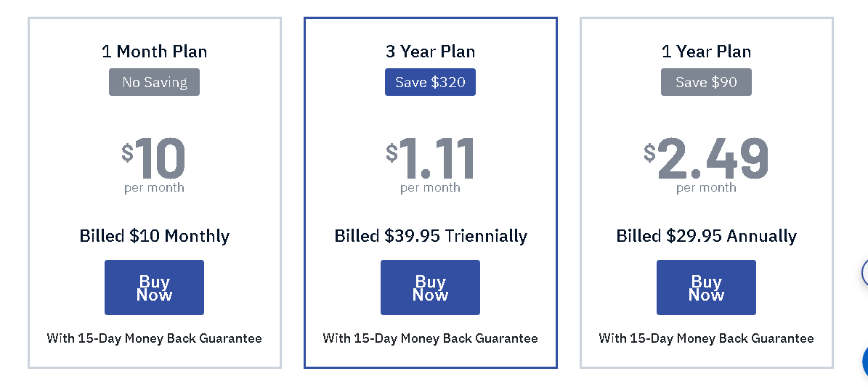Click Buy Now for the 3 Year Plan

[x=430, y=288]
